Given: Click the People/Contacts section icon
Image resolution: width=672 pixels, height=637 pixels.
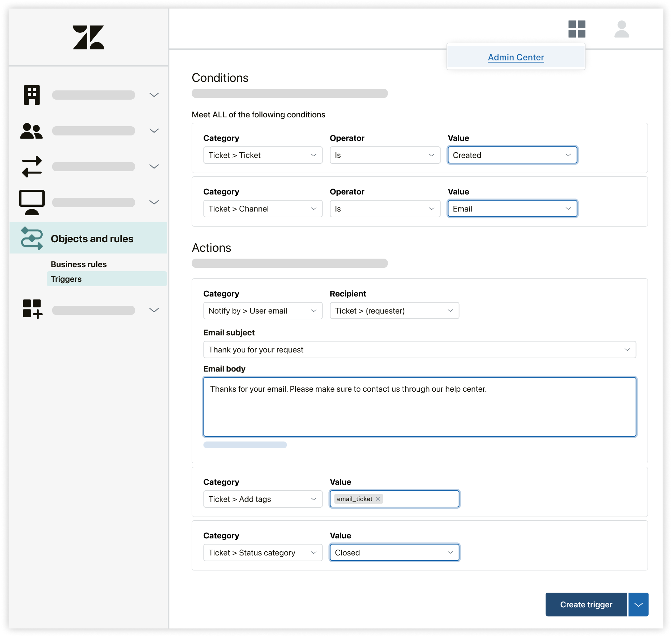Looking at the screenshot, I should pyautogui.click(x=31, y=131).
